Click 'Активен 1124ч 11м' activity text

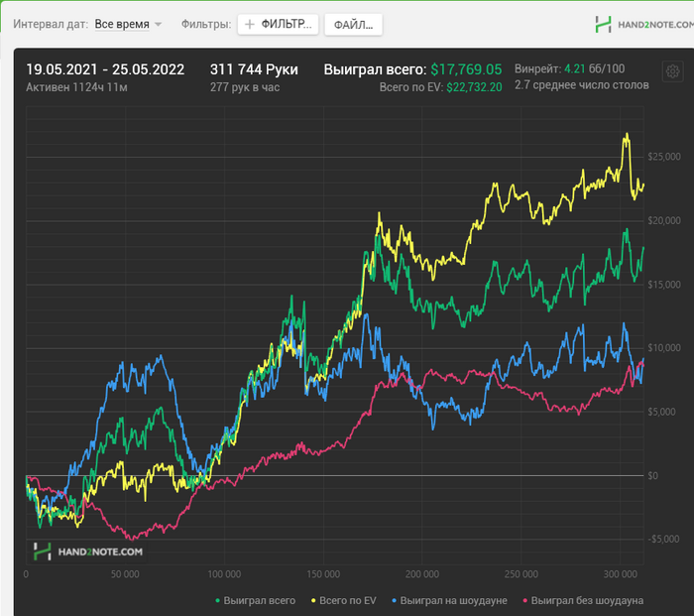(x=76, y=87)
